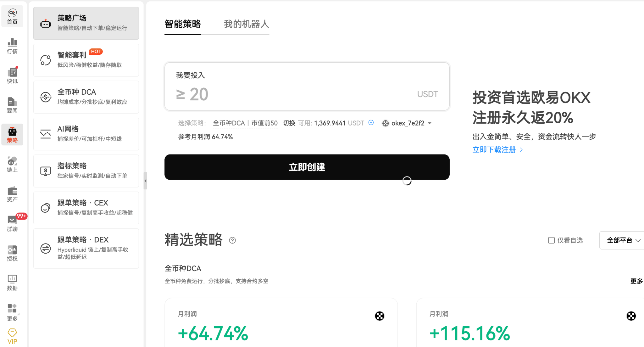Image resolution: width=644 pixels, height=347 pixels.
Task: Open the 行情 market chart icon
Action: (12, 46)
